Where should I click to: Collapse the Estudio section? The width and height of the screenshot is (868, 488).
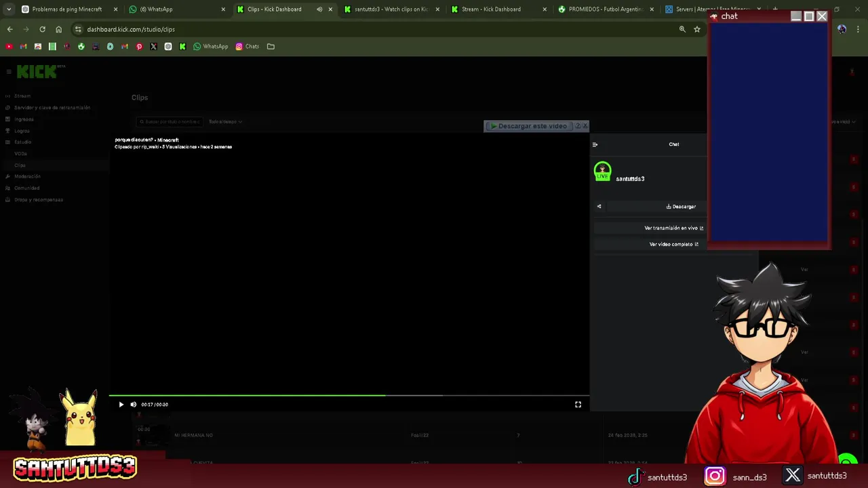[x=23, y=142]
